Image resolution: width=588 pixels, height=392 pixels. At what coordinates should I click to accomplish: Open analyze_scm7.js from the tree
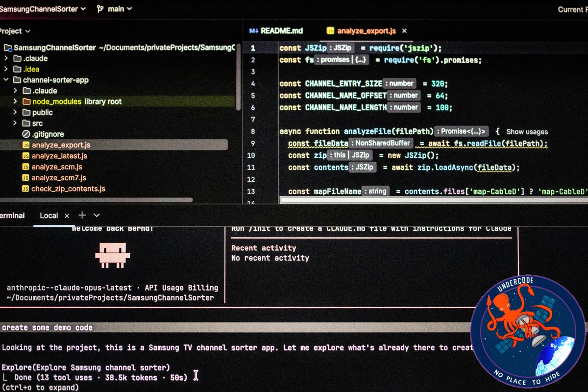pos(59,177)
